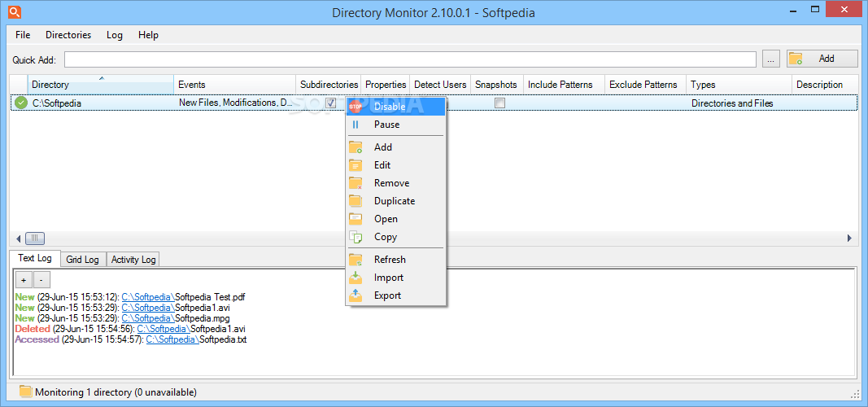This screenshot has height=407, width=868.
Task: Toggle the Snapshots checkbox for C:\Softpedia
Action: pos(499,103)
